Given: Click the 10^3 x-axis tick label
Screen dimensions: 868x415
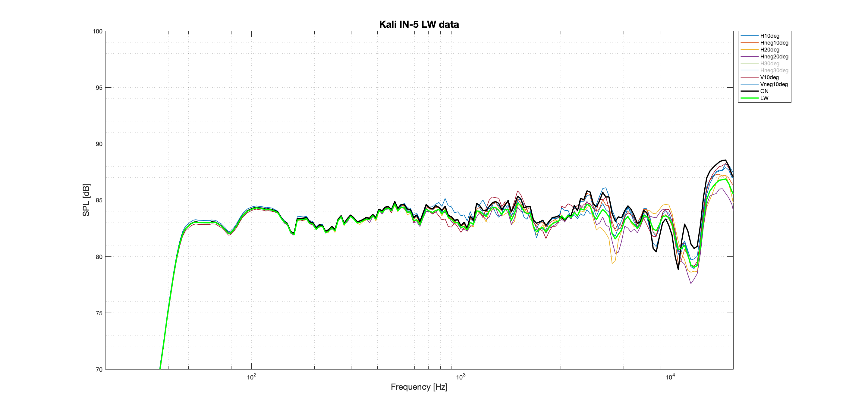Looking at the screenshot, I should (x=461, y=377).
